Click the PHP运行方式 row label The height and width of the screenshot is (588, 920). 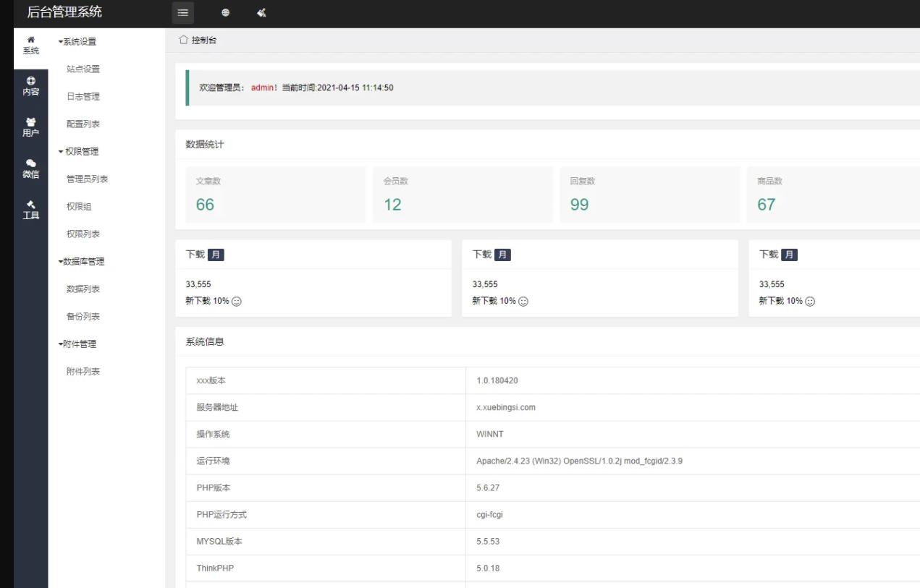(x=221, y=514)
